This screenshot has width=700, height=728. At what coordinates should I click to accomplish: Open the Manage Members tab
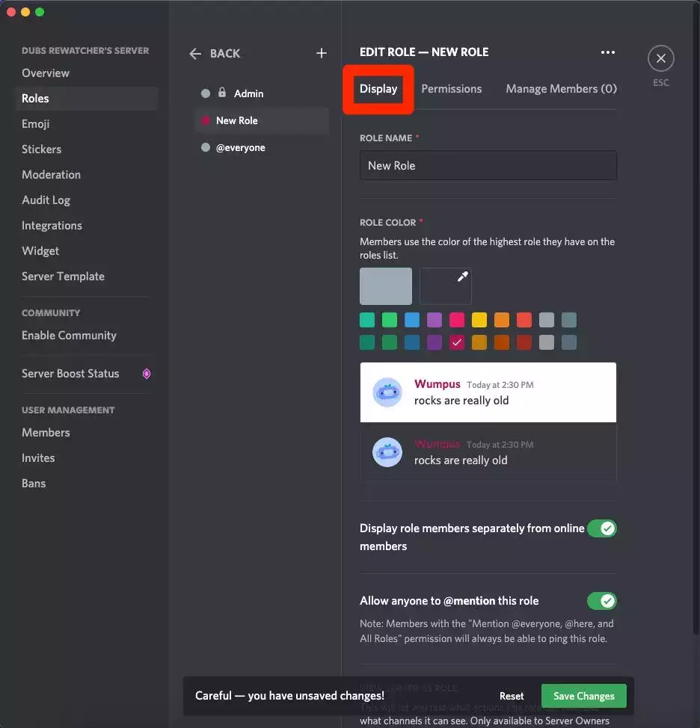(561, 89)
